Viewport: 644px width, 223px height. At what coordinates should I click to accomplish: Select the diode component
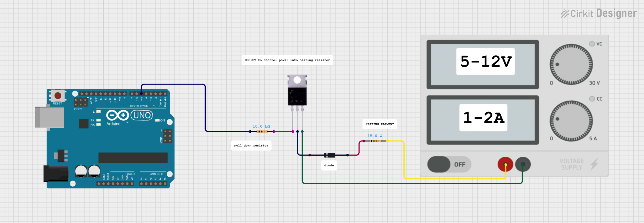tap(329, 155)
